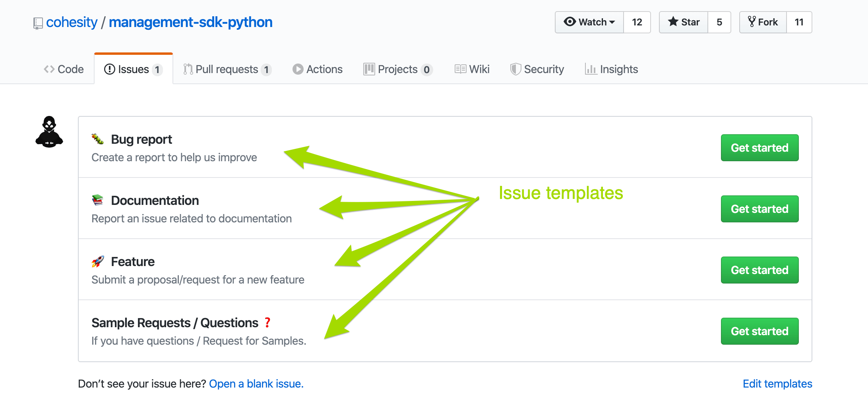
Task: View the 5 stargazers count
Action: [719, 22]
